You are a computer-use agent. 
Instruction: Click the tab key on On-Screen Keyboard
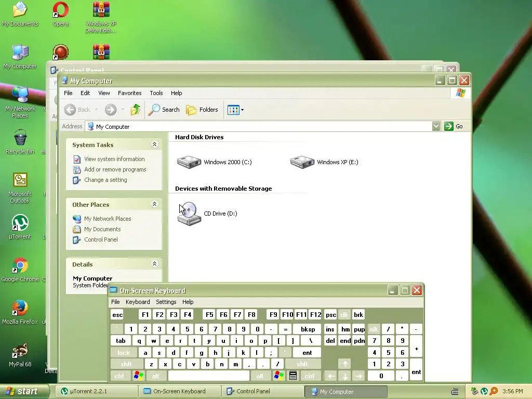click(121, 341)
